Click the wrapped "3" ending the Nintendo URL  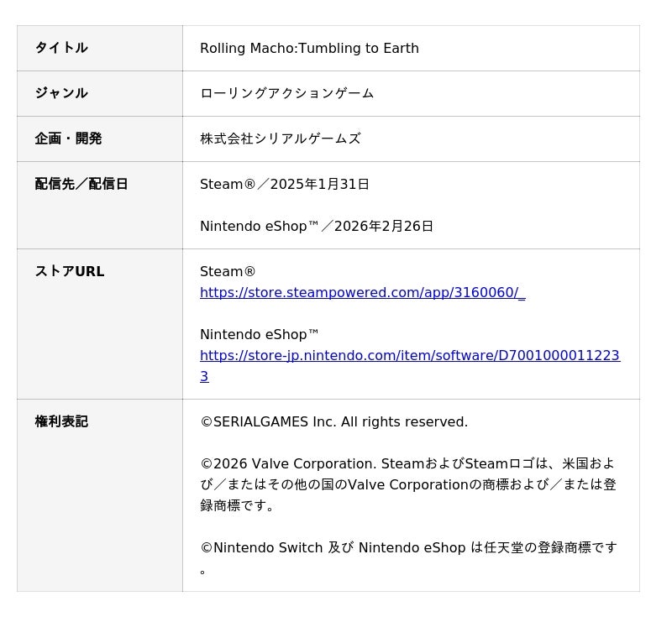coord(204,376)
